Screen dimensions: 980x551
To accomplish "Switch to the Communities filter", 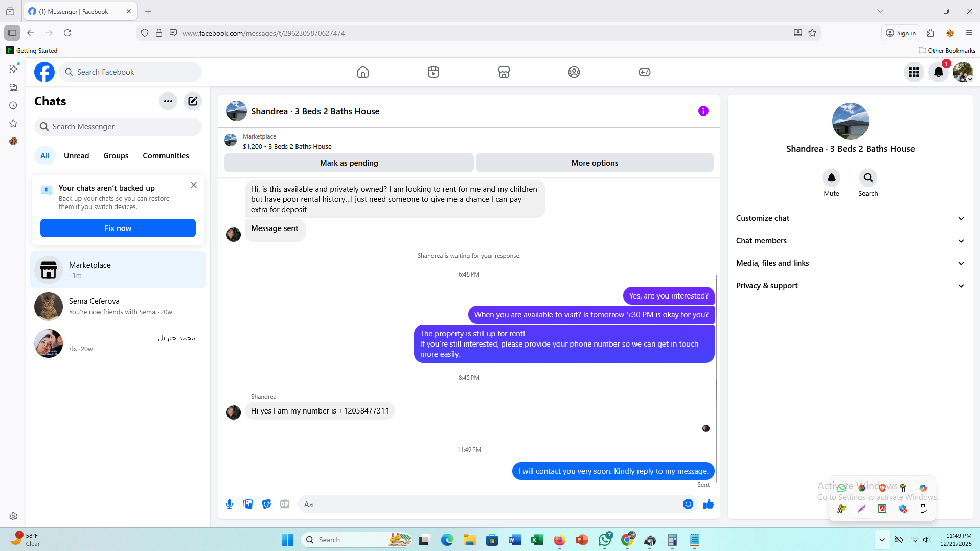I will [166, 156].
